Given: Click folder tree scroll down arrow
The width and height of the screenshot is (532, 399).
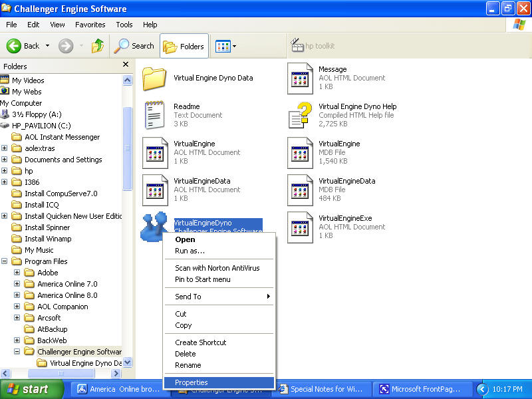Looking at the screenshot, I should click(x=127, y=362).
